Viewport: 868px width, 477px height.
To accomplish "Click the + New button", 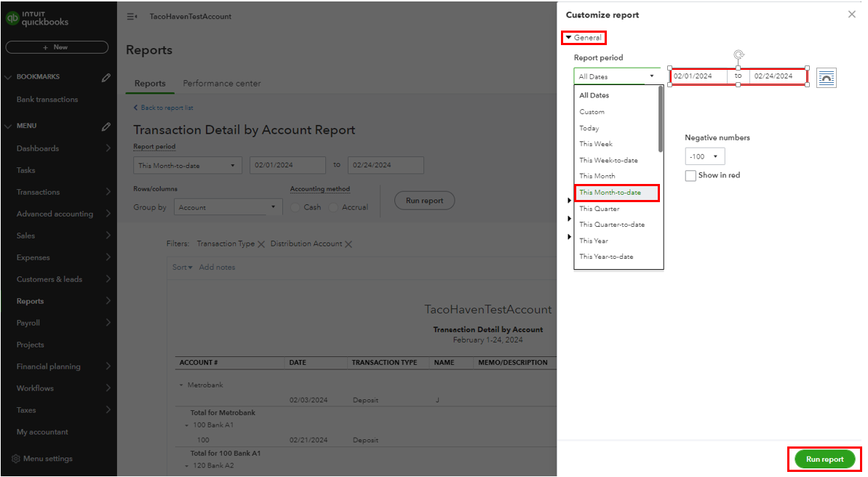I will click(x=57, y=47).
